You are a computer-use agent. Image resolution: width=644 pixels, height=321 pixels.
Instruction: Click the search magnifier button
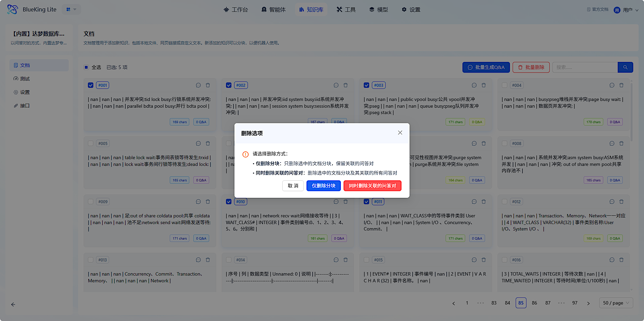(x=625, y=67)
